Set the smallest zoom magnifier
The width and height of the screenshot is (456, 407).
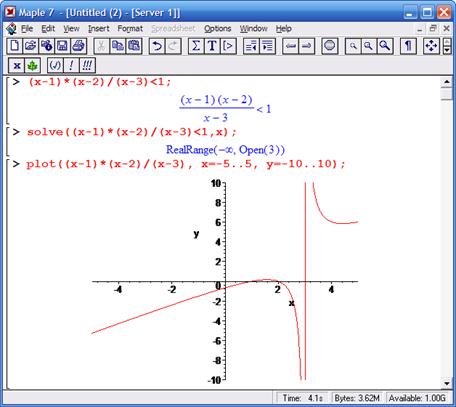coord(353,46)
